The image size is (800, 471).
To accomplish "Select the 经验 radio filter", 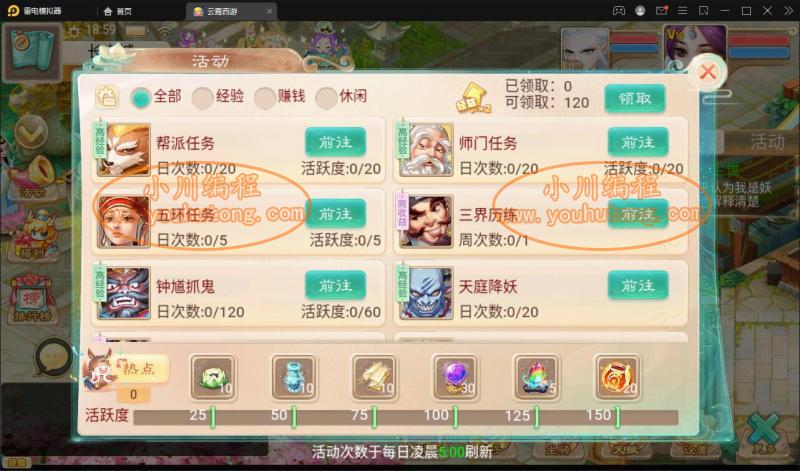I will pos(218,96).
